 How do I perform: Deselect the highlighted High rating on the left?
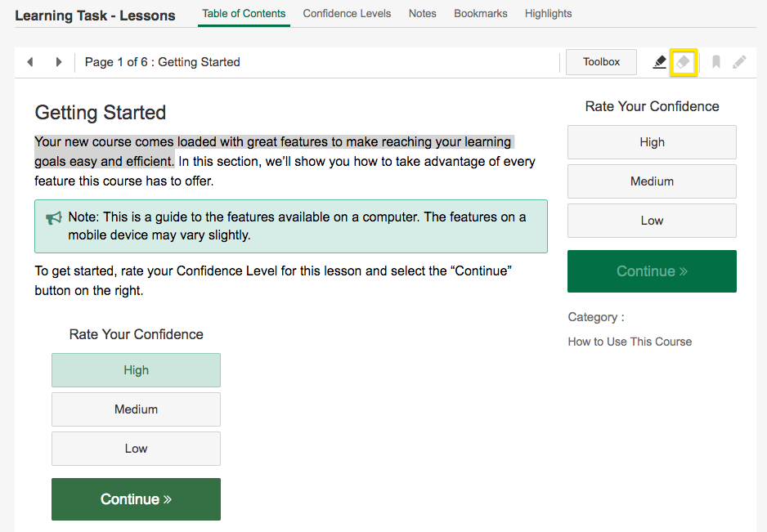click(136, 370)
